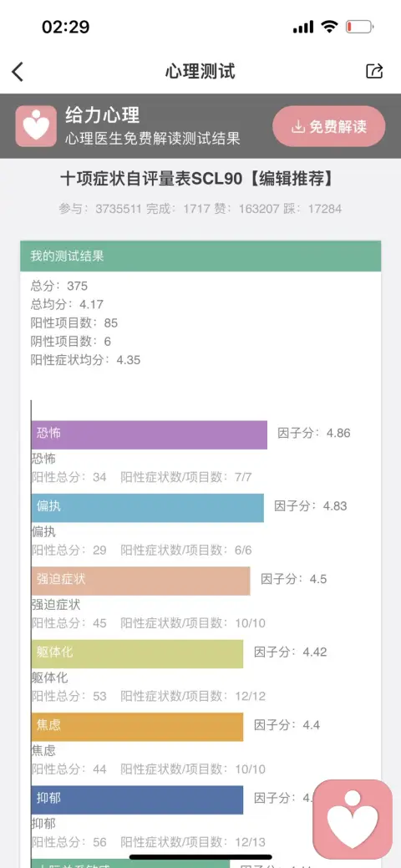Screen dimensions: 401x868
Task: Tap the salmon 强迫症状 bar
Action: 140,581
